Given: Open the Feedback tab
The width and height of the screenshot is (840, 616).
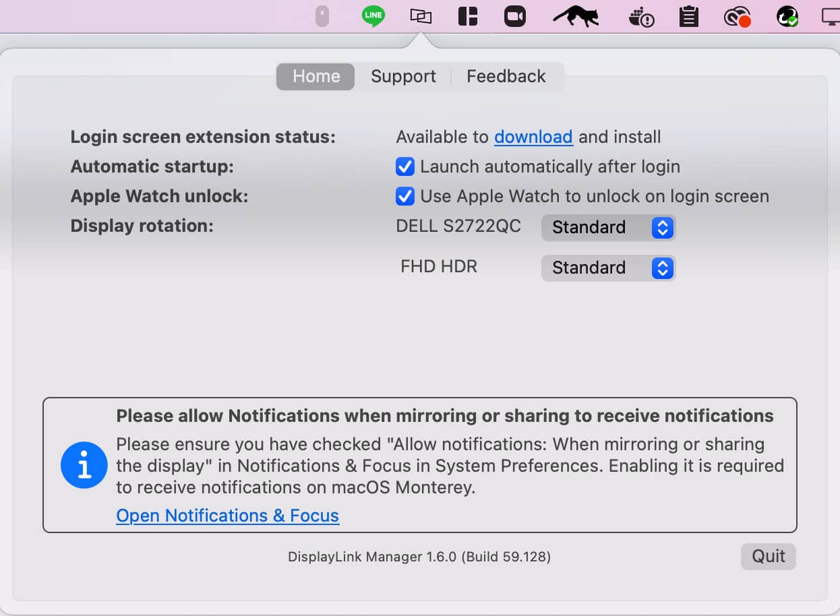Looking at the screenshot, I should (506, 76).
